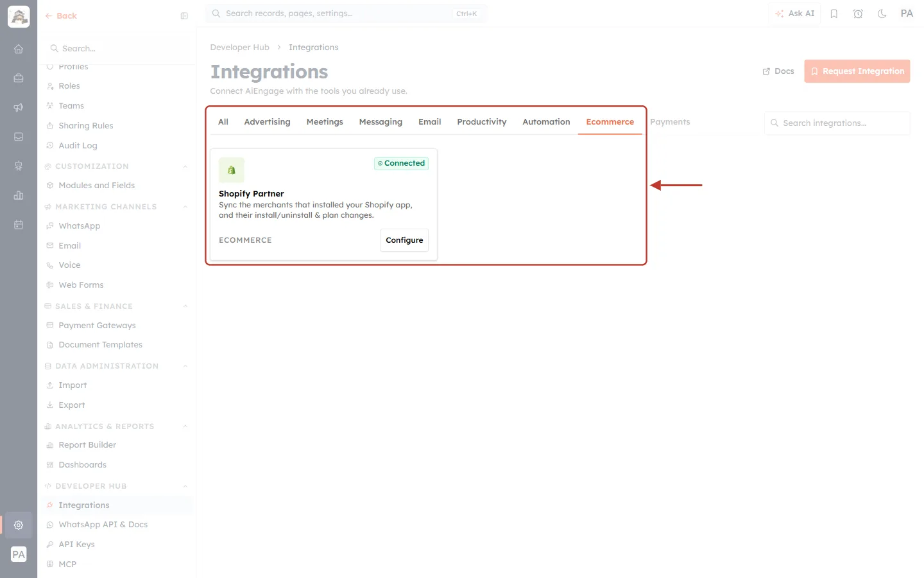This screenshot has height=578, width=924.
Task: Select the inbox tray icon in the left rail
Action: 19,137
